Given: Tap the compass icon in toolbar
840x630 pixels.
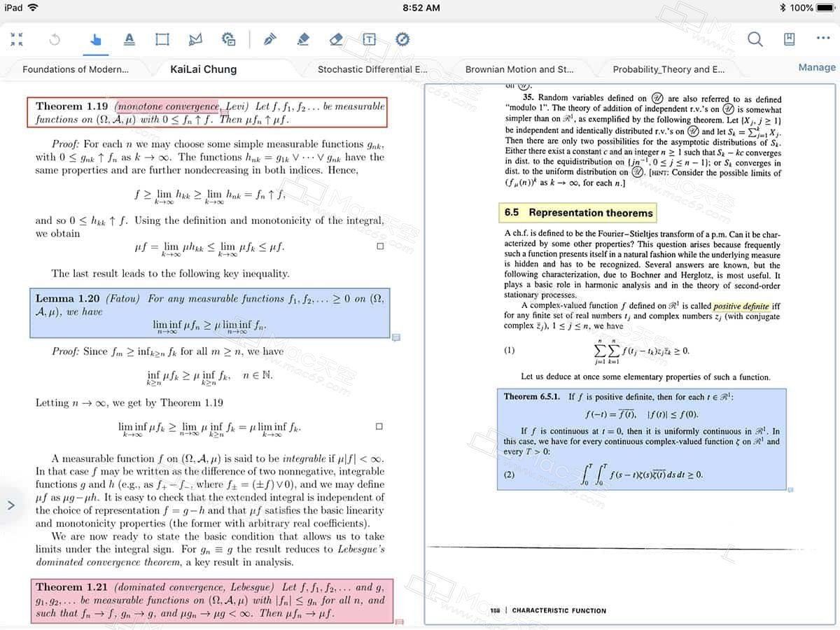Looking at the screenshot, I should 402,39.
